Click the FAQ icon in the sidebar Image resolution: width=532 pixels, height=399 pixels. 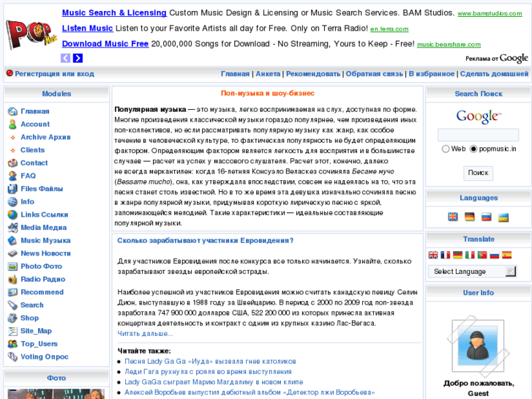point(12,176)
